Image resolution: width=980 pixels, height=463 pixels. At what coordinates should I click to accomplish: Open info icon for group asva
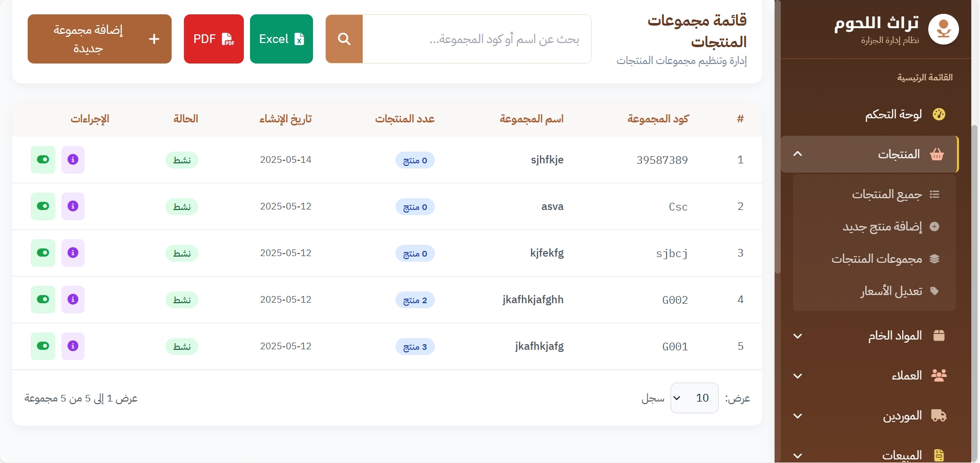73,206
